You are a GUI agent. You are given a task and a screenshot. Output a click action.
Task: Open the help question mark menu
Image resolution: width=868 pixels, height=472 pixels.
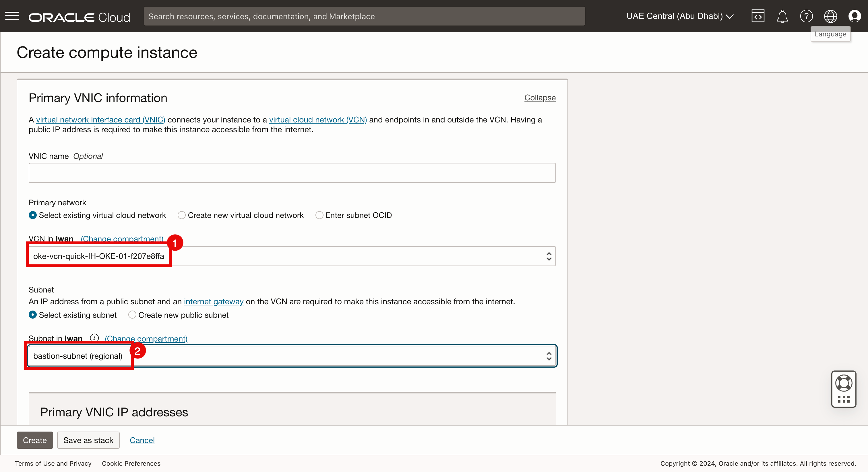point(806,16)
